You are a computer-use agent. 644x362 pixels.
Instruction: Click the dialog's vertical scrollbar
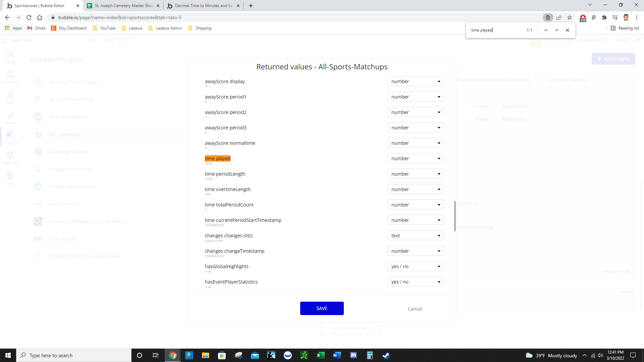[x=455, y=216]
